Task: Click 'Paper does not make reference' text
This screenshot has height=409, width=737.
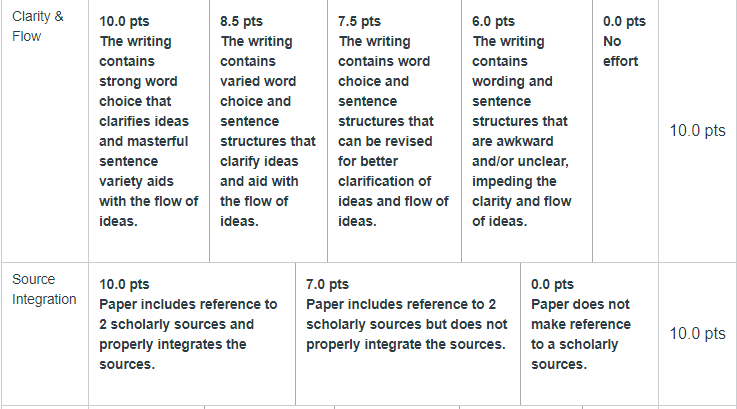Action: click(x=581, y=314)
